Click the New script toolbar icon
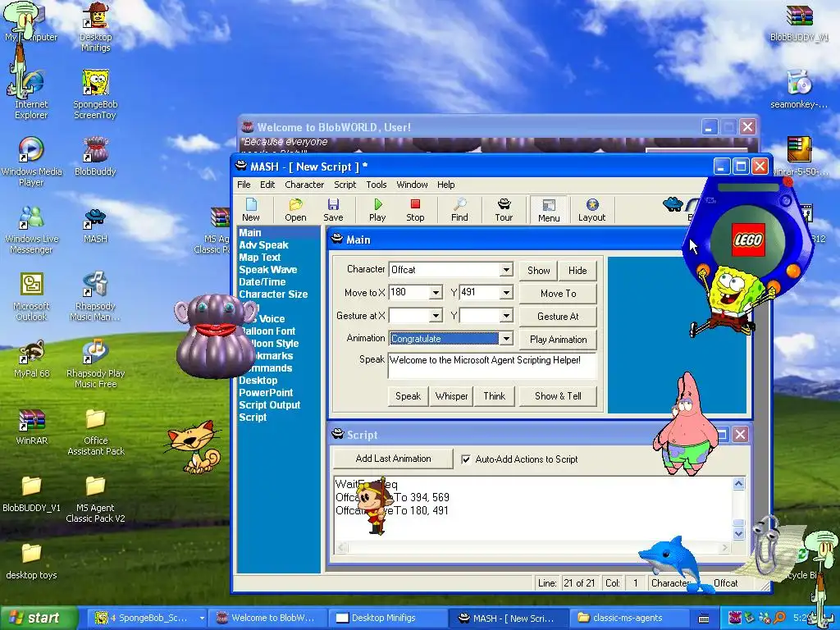Screen dimensions: 840x630 [251, 209]
